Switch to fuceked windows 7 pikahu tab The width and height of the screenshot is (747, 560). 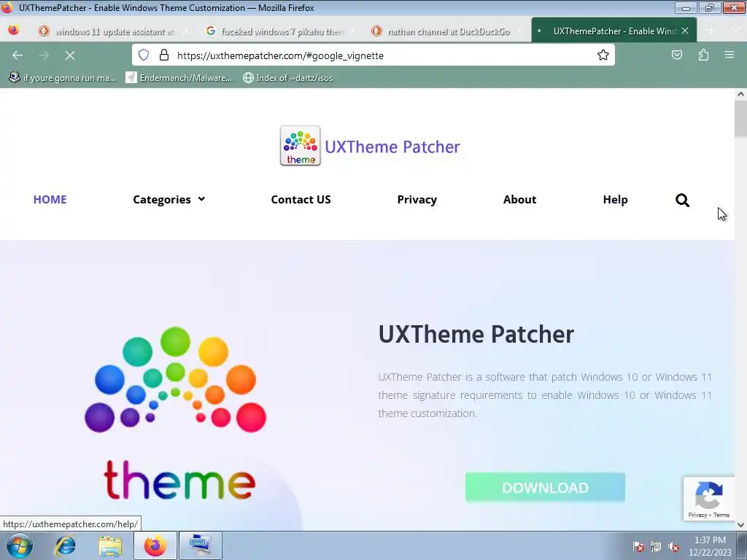(281, 31)
